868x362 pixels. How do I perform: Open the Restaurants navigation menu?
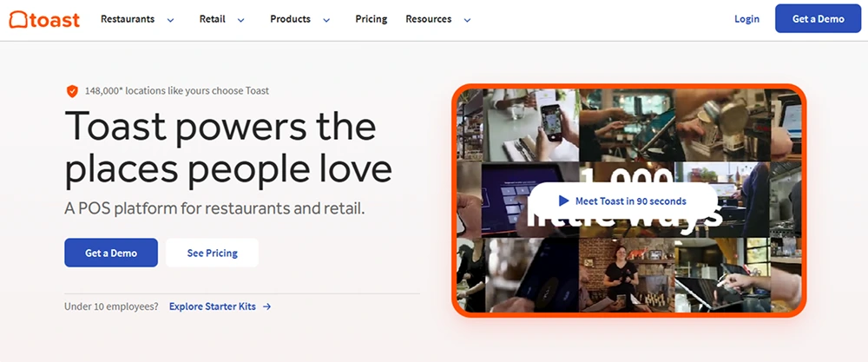tap(128, 19)
